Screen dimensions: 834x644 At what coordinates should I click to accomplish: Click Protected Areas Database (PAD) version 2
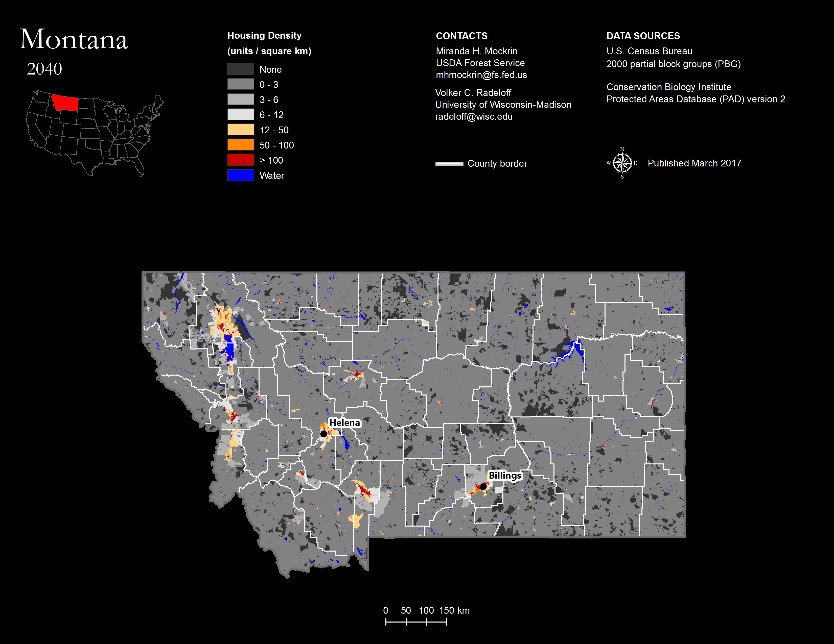coord(696,99)
